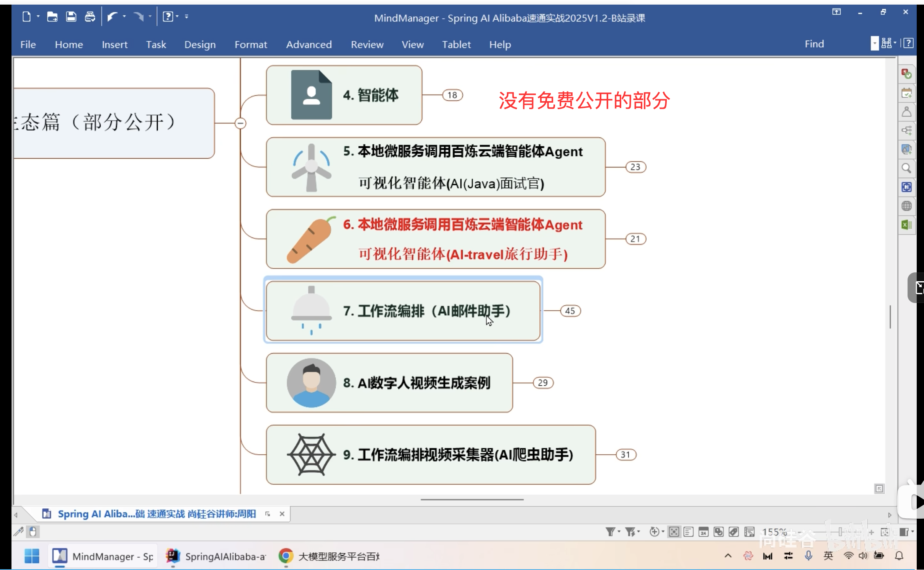Click the Find button on the ribbon
924x570 pixels.
click(814, 44)
